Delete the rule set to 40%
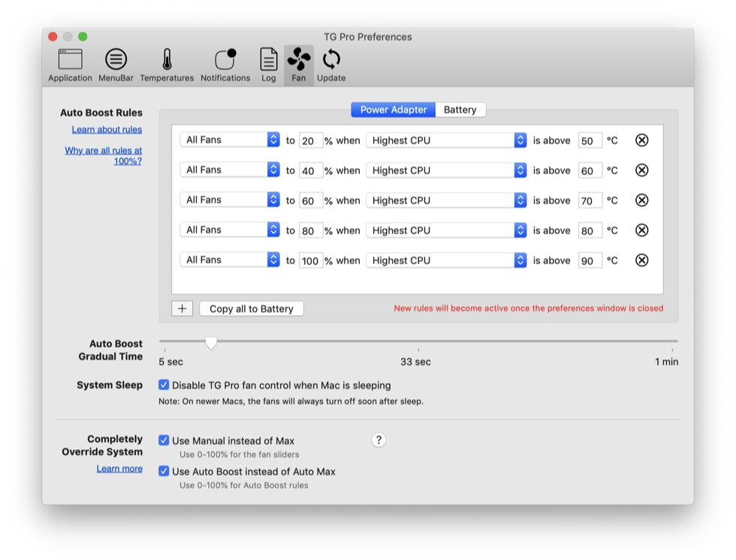The height and width of the screenshot is (560, 736). coord(641,170)
